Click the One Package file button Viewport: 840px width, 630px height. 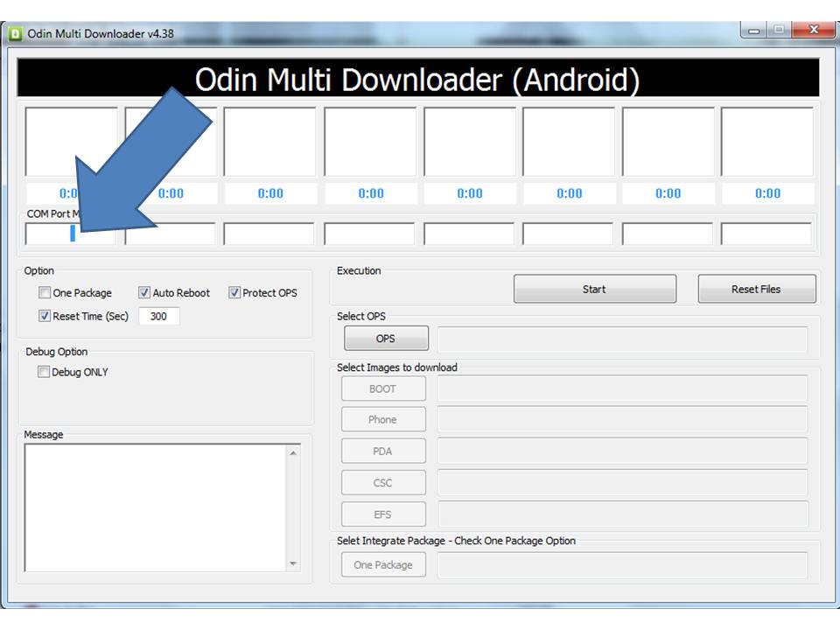[x=383, y=564]
